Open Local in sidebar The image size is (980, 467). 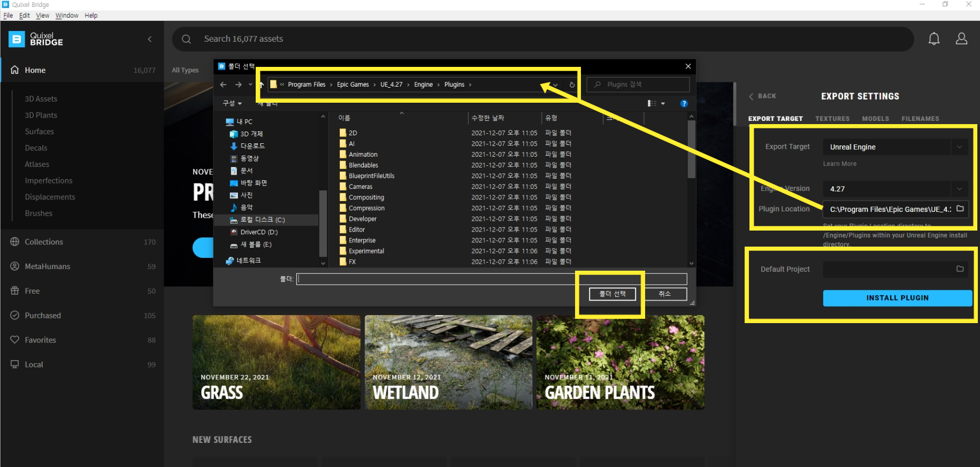82,365
